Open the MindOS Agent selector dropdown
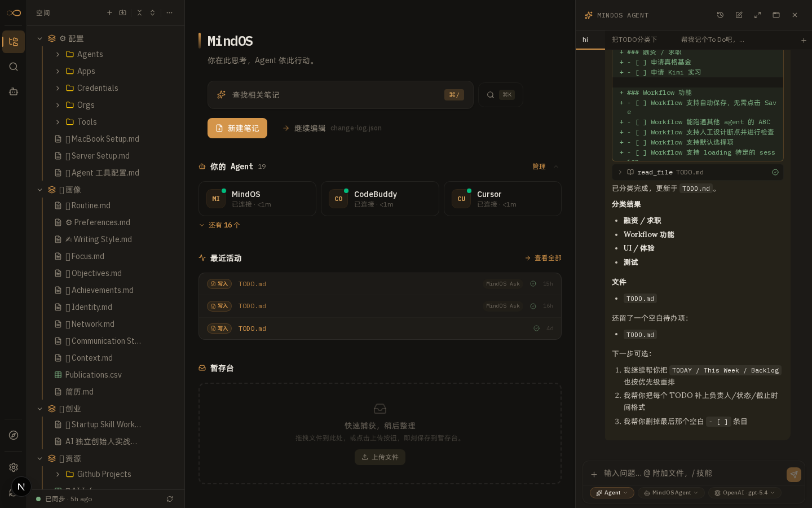 pyautogui.click(x=671, y=493)
